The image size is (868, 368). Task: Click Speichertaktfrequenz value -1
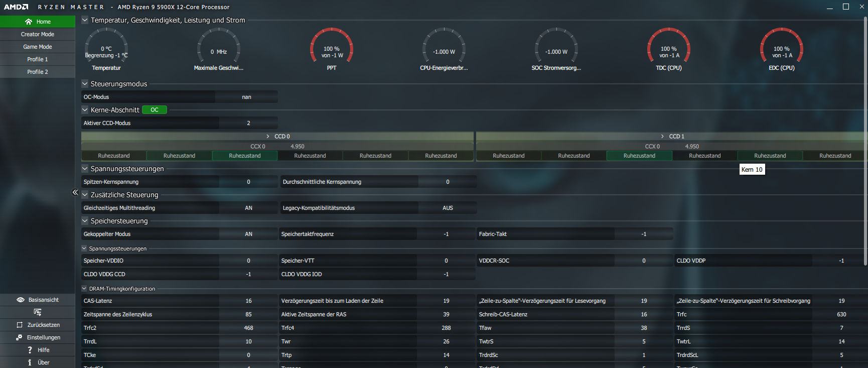coord(446,234)
